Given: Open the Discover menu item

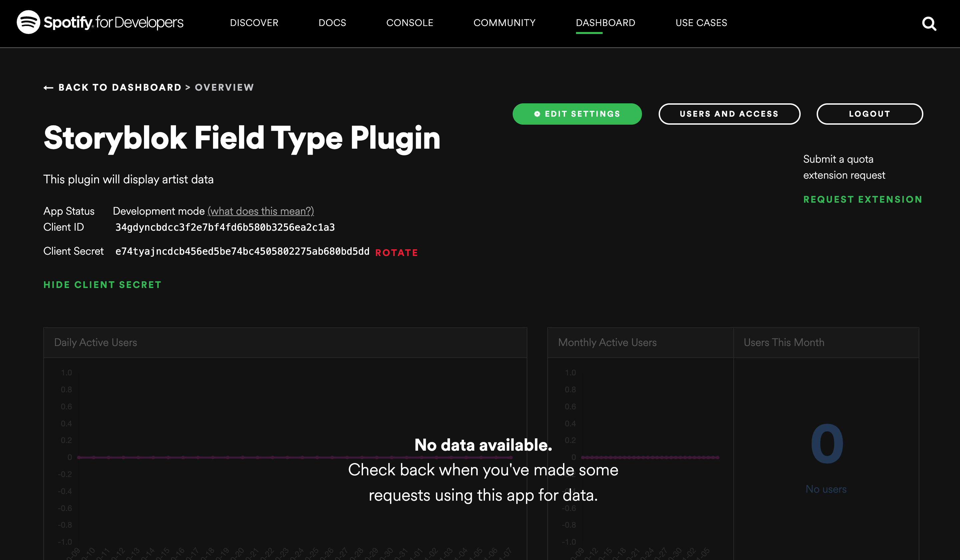Looking at the screenshot, I should (x=254, y=23).
